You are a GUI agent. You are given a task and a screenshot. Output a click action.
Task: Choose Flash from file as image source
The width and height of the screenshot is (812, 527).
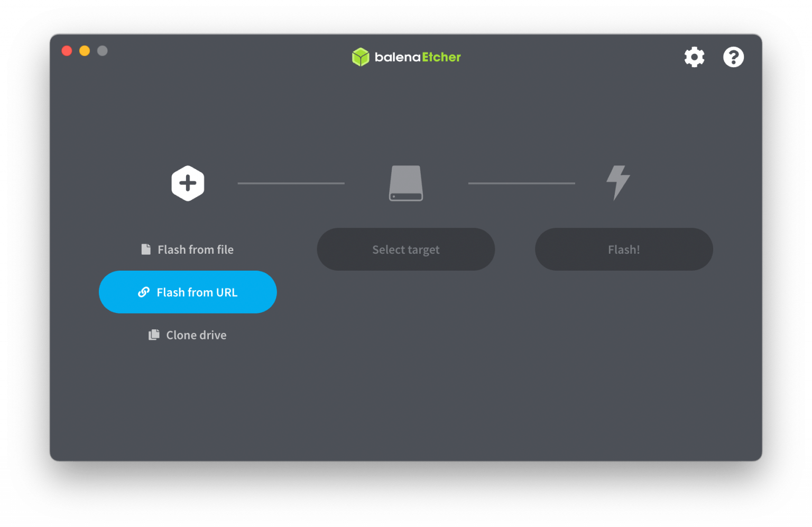pos(195,249)
